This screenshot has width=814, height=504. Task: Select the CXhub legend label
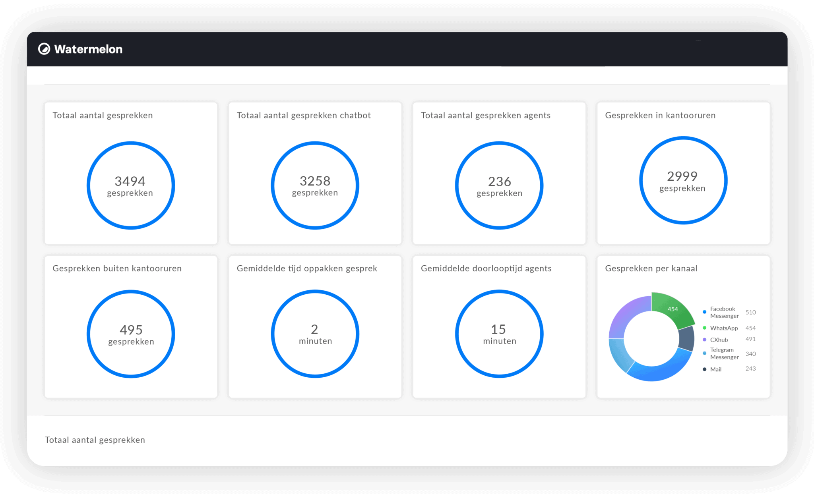(719, 340)
